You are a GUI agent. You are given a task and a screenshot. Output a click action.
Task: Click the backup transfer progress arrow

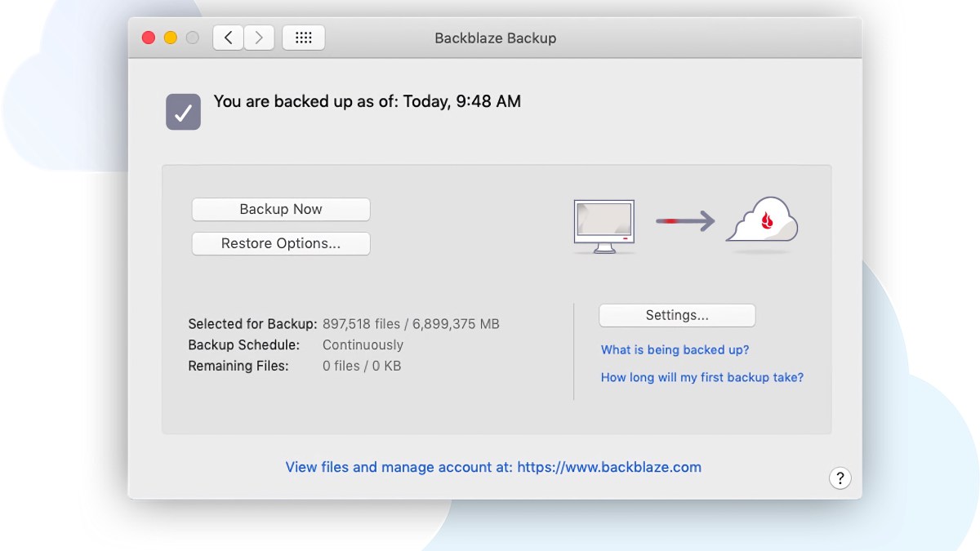(x=684, y=222)
